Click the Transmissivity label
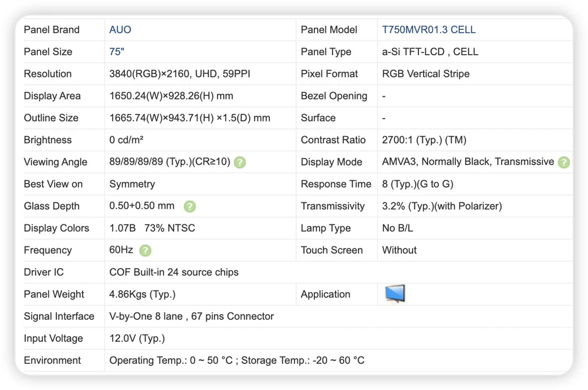 332,206
